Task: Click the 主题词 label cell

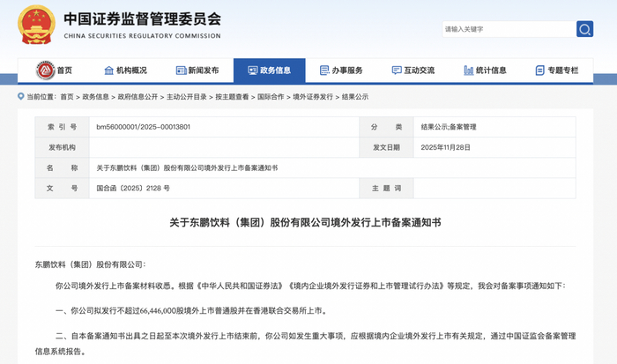Action: [x=386, y=189]
